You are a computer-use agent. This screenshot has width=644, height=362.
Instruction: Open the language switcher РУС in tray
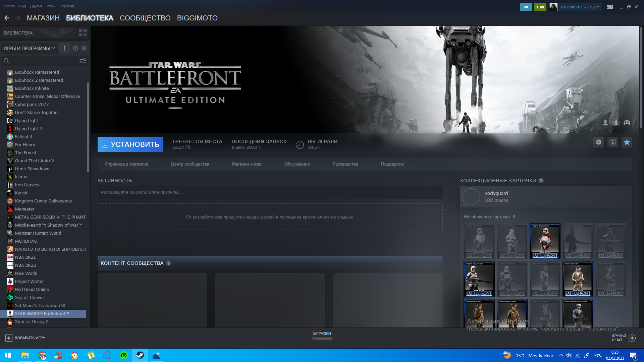tap(598, 355)
